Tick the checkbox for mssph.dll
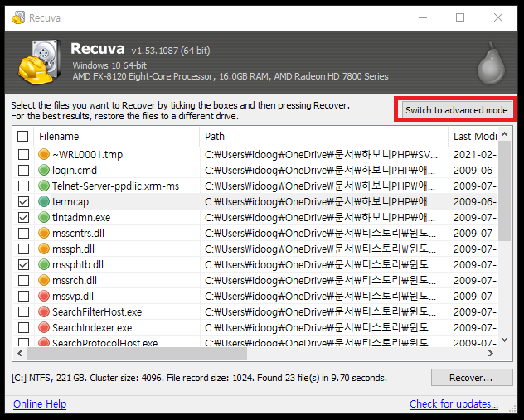Screen dimensions: 524x420 pos(23,249)
